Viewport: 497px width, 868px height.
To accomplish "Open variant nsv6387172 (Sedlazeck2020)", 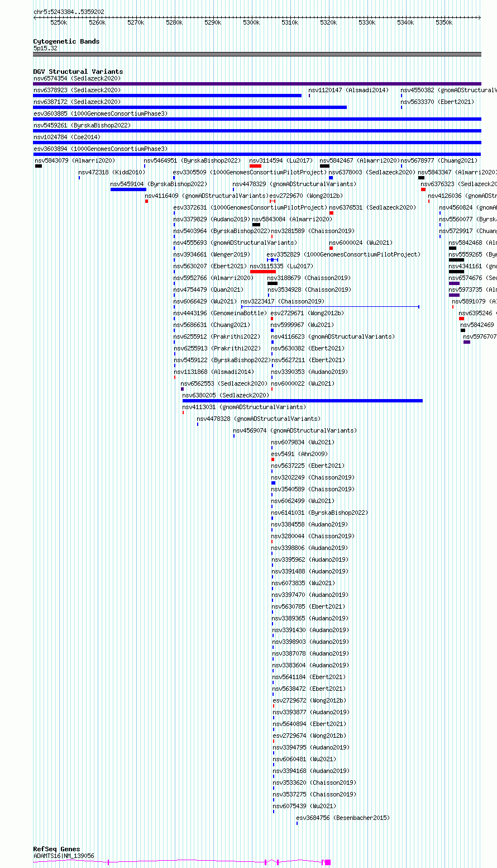I will pyautogui.click(x=77, y=102).
